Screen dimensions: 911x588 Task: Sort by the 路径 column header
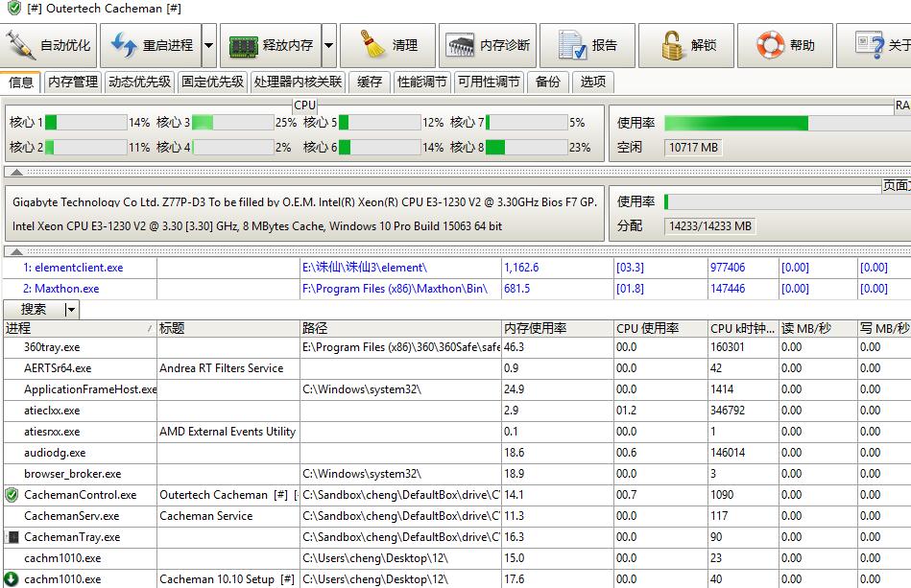point(400,329)
